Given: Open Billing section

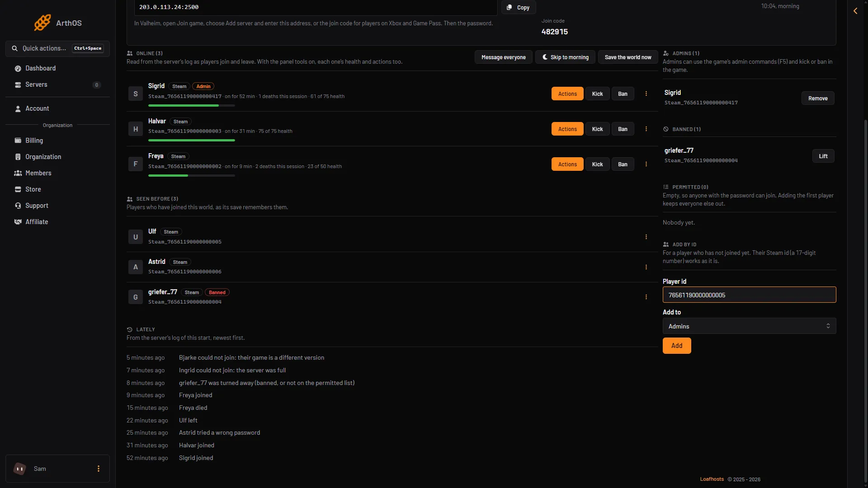Looking at the screenshot, I should pos(57,141).
